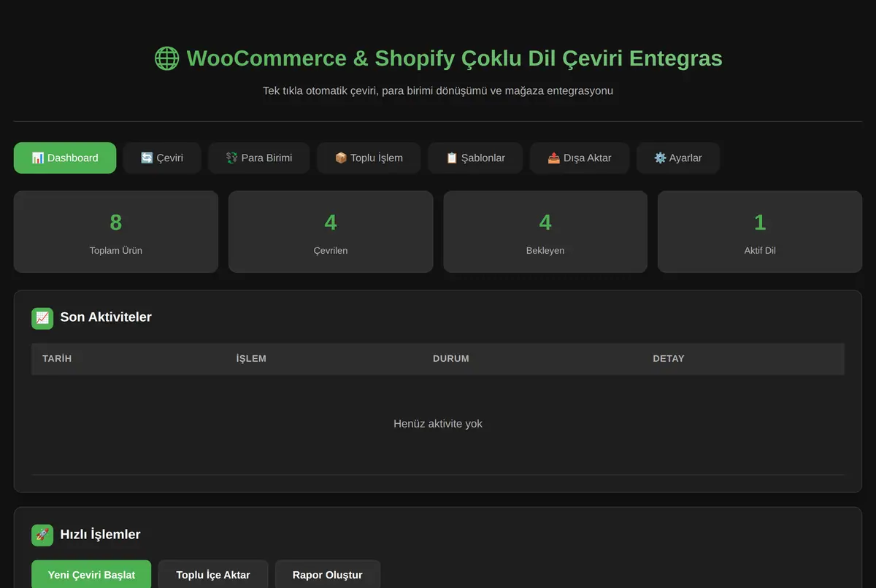The width and height of the screenshot is (876, 588).
Task: Open the Ayarlar settings tab
Action: [678, 158]
